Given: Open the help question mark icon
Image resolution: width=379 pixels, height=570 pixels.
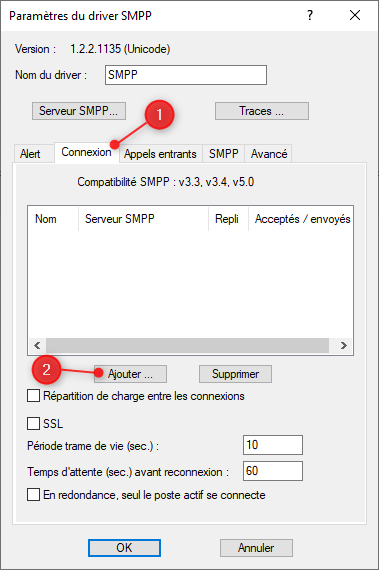Looking at the screenshot, I should coord(310,15).
